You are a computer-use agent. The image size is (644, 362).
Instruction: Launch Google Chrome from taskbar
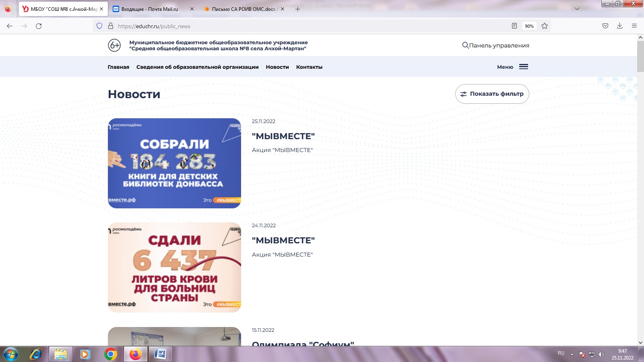coord(110,354)
